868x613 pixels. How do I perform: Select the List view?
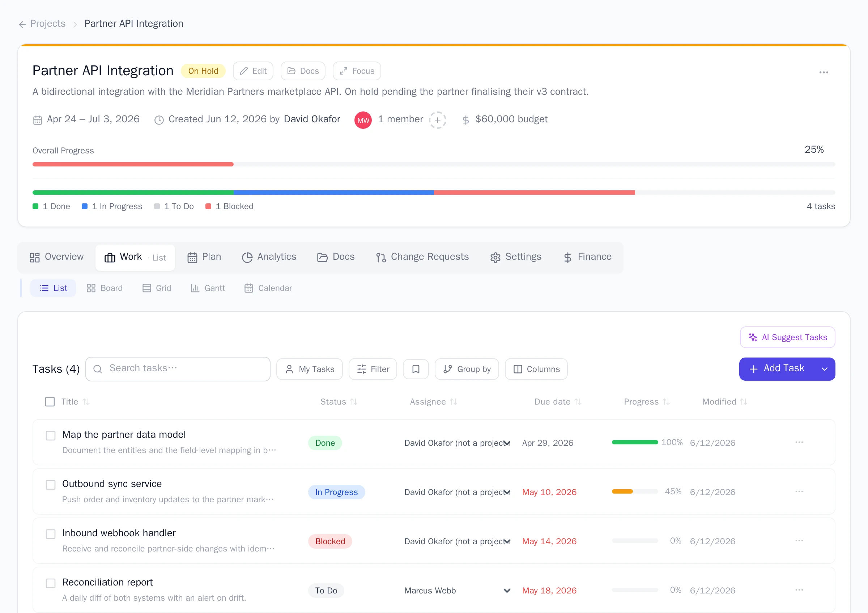[x=53, y=288]
